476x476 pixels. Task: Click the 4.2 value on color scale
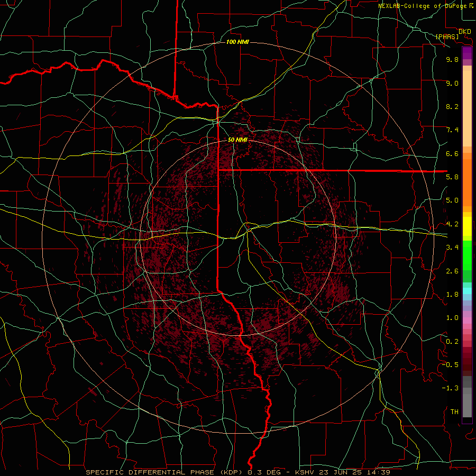(x=452, y=224)
